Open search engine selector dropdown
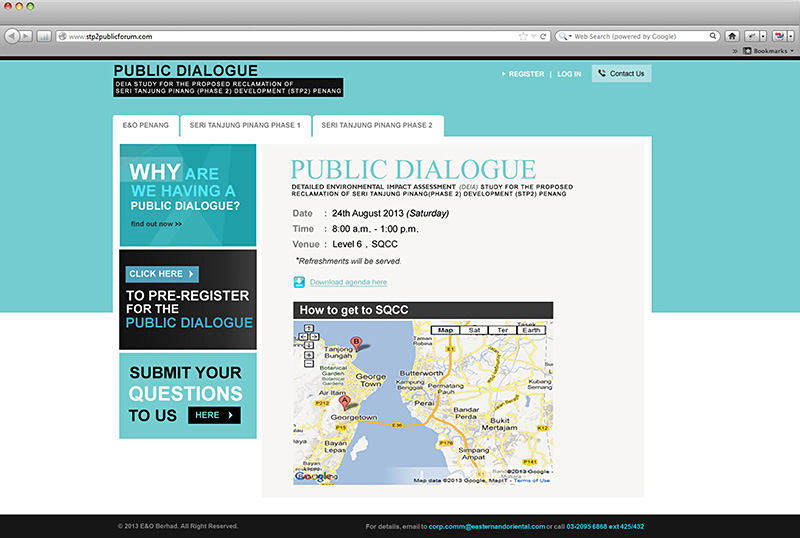The image size is (800, 538). (565, 36)
